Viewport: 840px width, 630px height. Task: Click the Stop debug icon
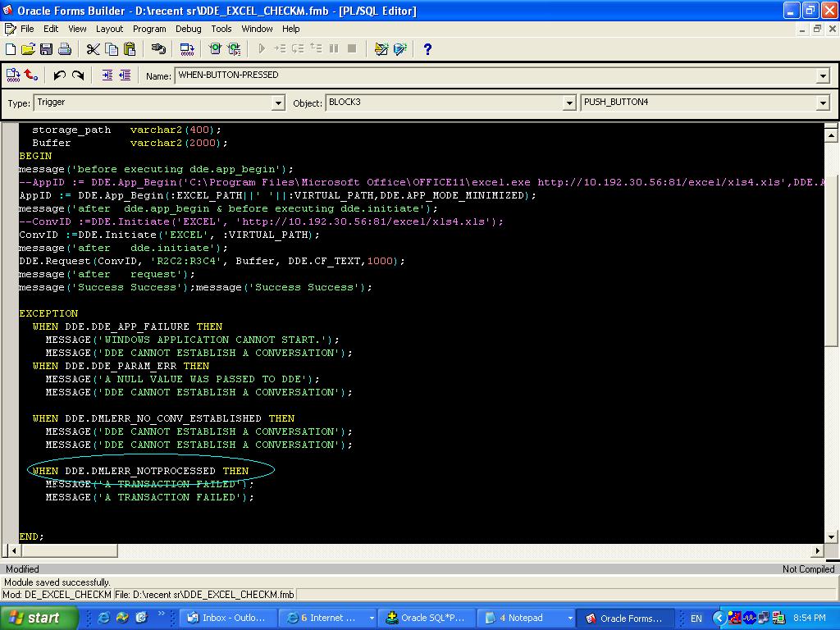click(x=352, y=48)
